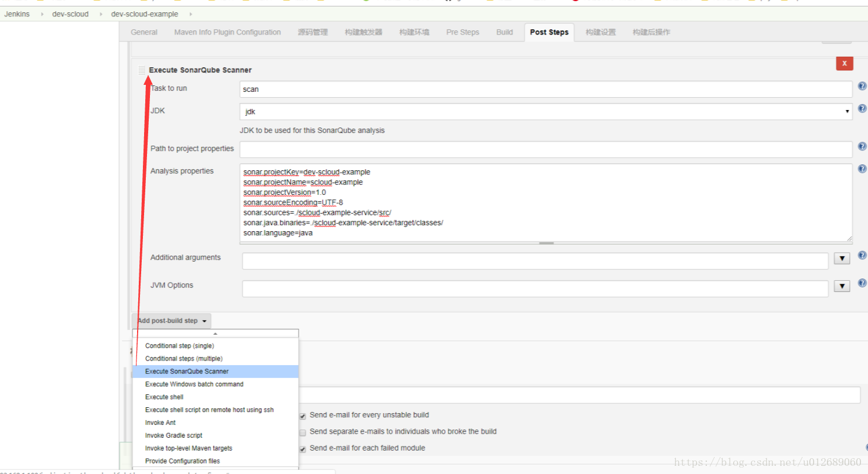Toggle Send e-mail for each failed module
This screenshot has height=474, width=868.
click(303, 449)
